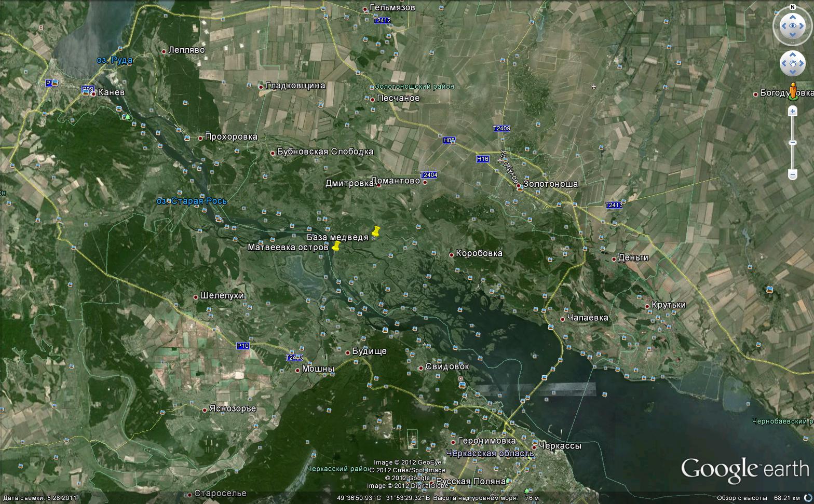Click the T2412 road shield near Гельмязов

coord(382,20)
